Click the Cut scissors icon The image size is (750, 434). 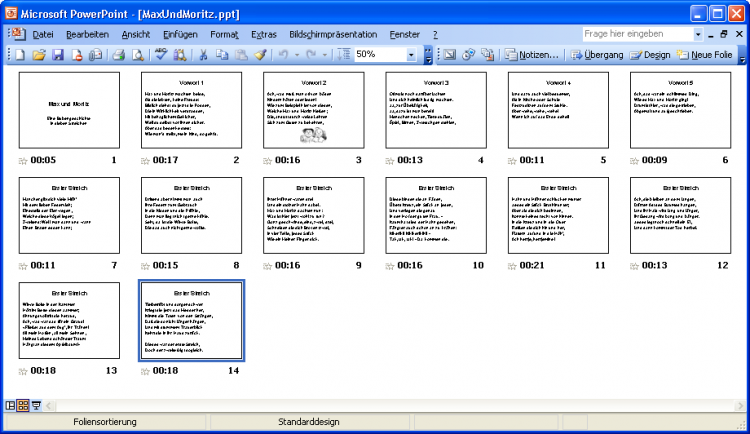point(204,54)
